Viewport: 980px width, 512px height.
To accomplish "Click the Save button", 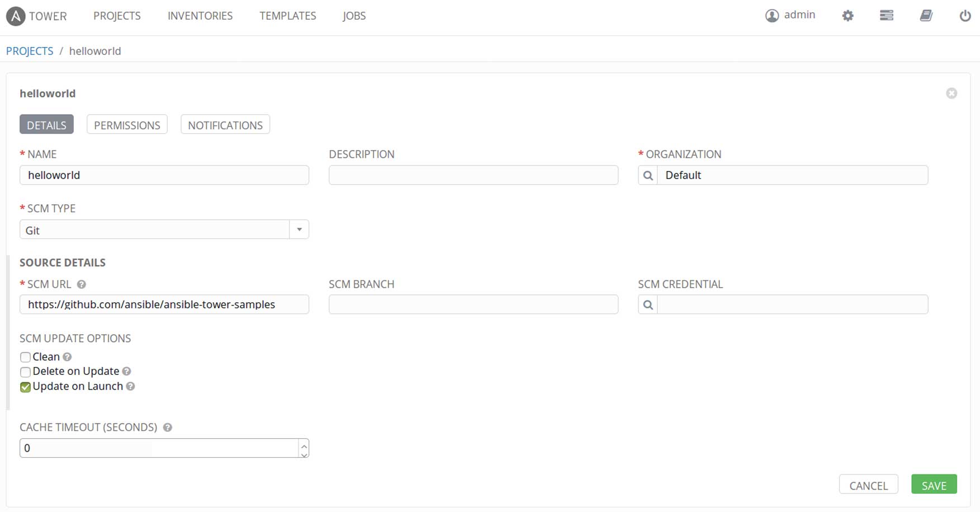I will click(934, 485).
